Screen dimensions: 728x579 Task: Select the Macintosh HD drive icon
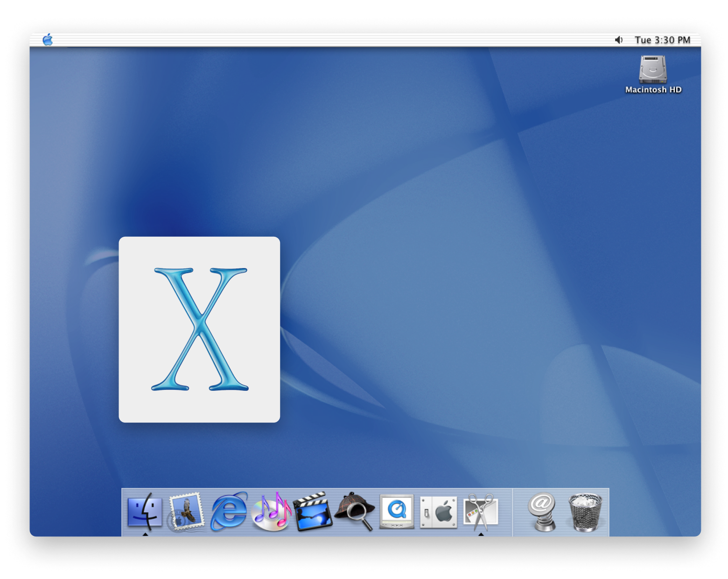(653, 70)
